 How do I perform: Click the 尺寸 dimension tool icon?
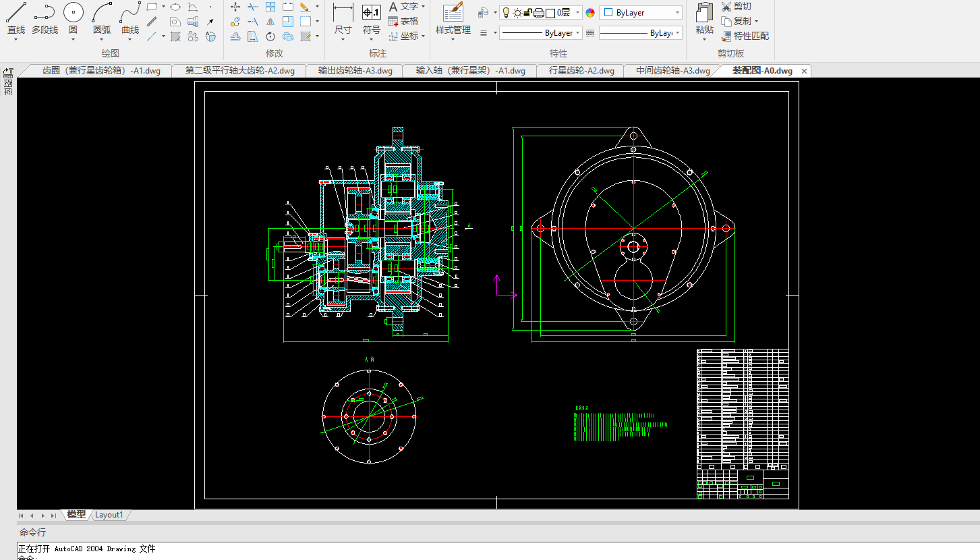343,12
